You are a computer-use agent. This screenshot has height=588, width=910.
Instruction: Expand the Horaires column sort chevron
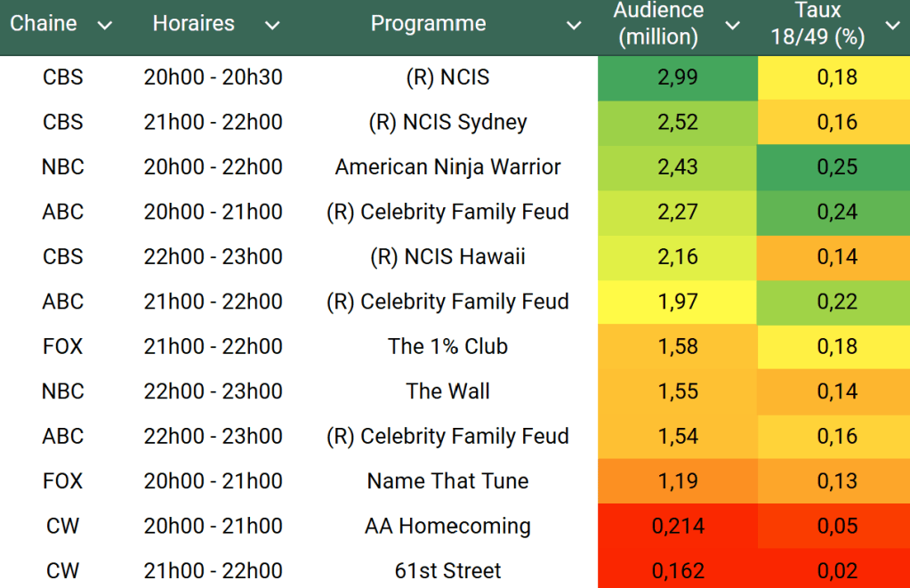272,26
